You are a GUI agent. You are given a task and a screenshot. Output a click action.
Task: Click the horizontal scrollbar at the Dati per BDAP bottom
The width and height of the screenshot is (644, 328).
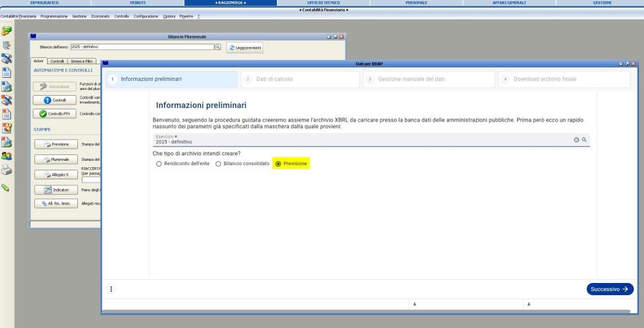(x=366, y=311)
